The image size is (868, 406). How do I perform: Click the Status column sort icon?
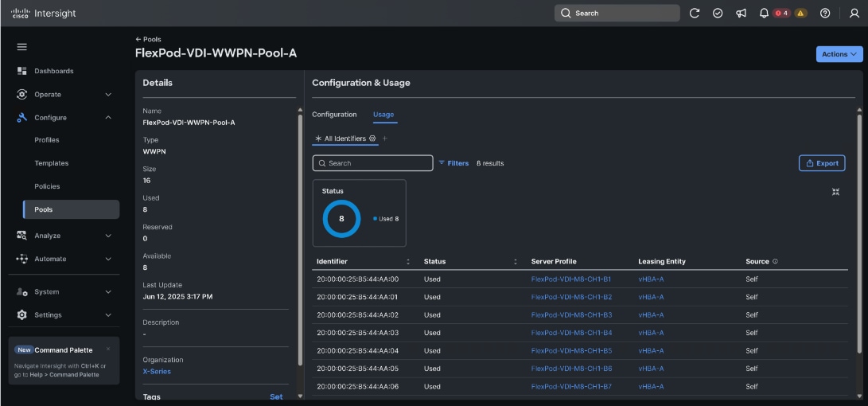tap(516, 261)
